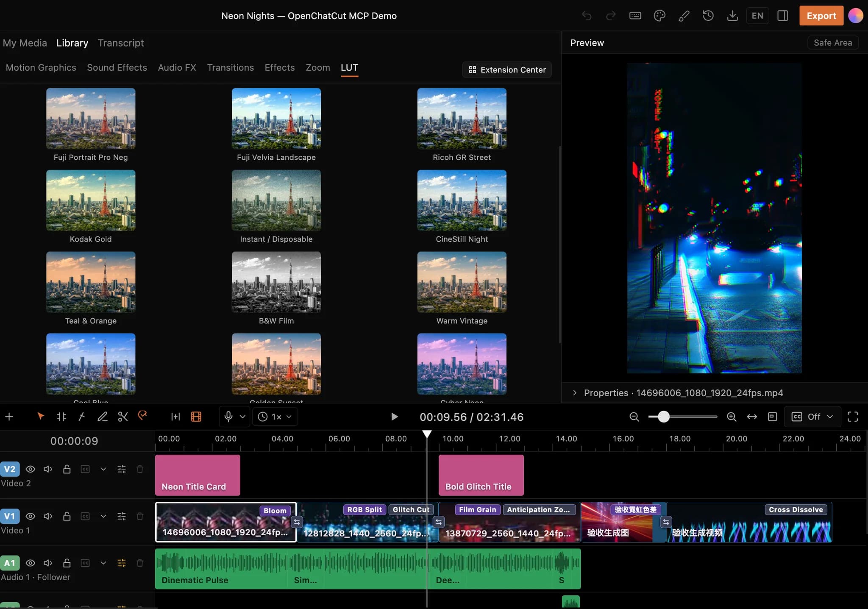Lock the A1 audio track
Image resolution: width=868 pixels, height=609 pixels.
coord(67,563)
